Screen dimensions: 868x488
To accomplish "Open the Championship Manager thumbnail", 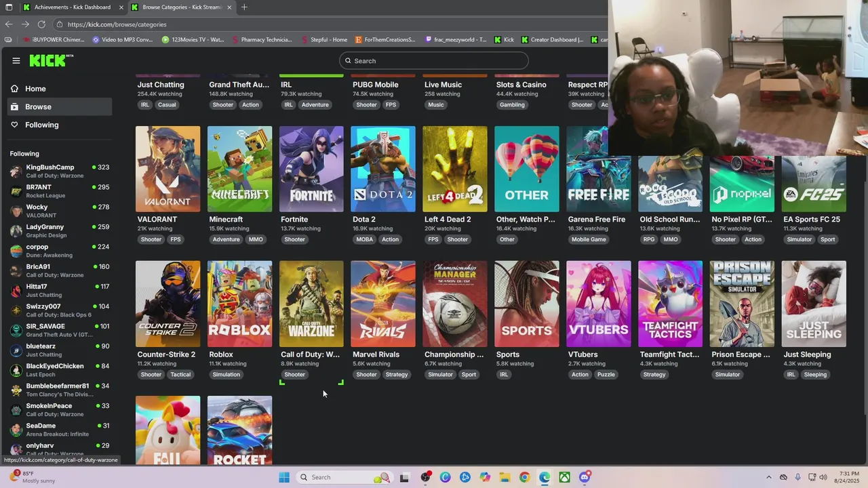I will pyautogui.click(x=455, y=304).
